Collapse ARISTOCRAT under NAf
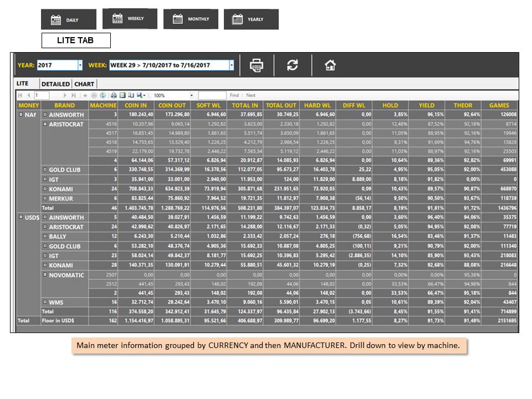532x399 pixels. tap(45, 124)
